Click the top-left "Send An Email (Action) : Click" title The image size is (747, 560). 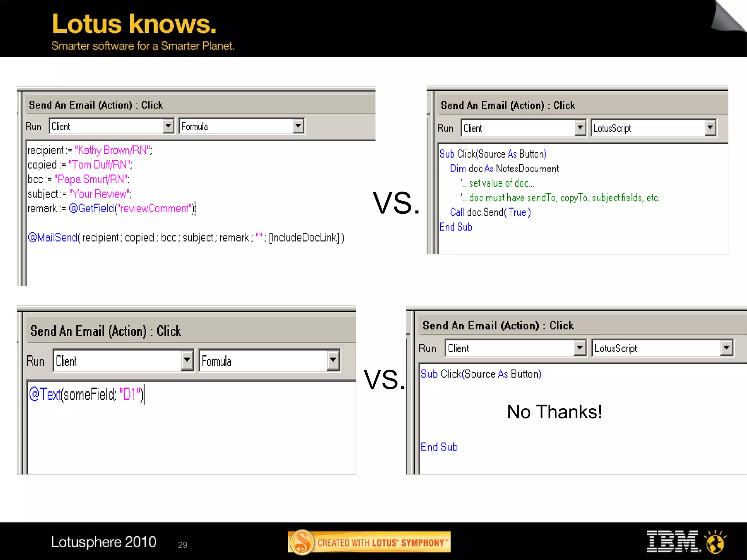coord(96,105)
